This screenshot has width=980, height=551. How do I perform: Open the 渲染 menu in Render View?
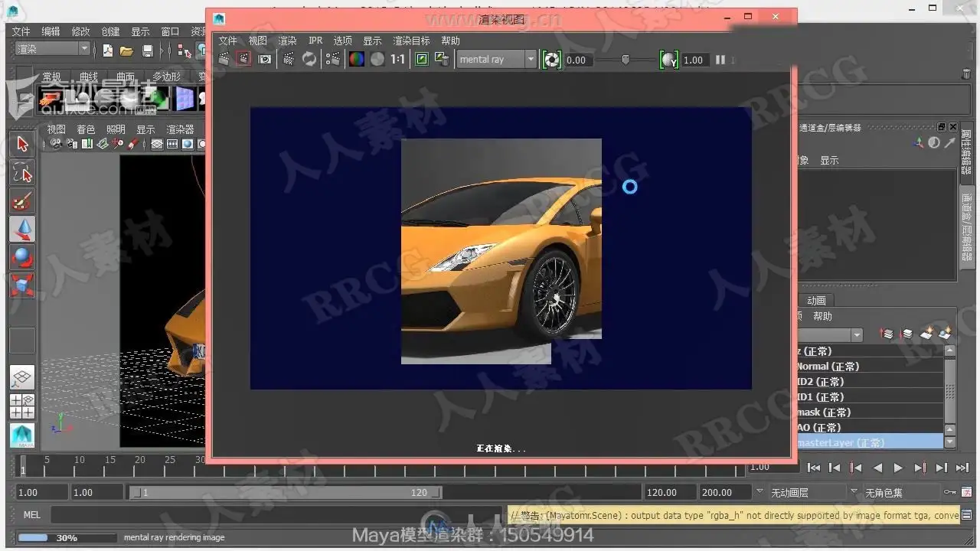287,41
